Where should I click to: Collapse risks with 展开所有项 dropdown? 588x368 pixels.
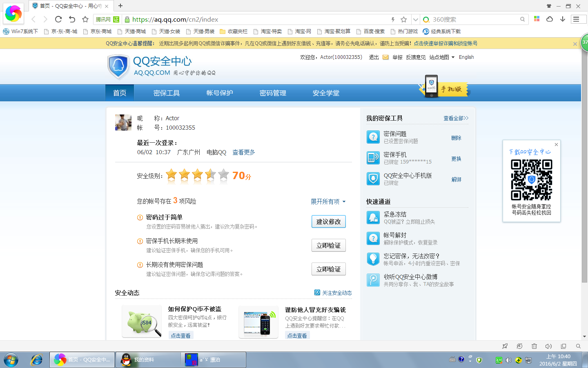[x=328, y=202]
